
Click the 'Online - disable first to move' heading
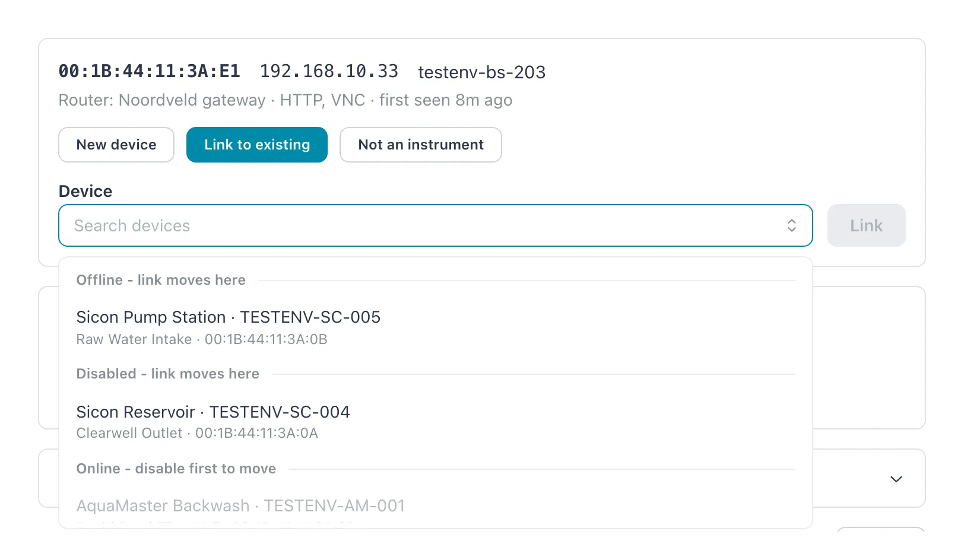pyautogui.click(x=176, y=469)
